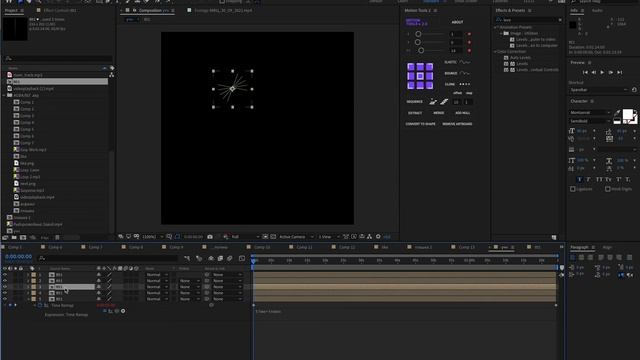Click the EXTRACT button in Motion Tools
Viewport: 640px width, 360px height.
(415, 113)
